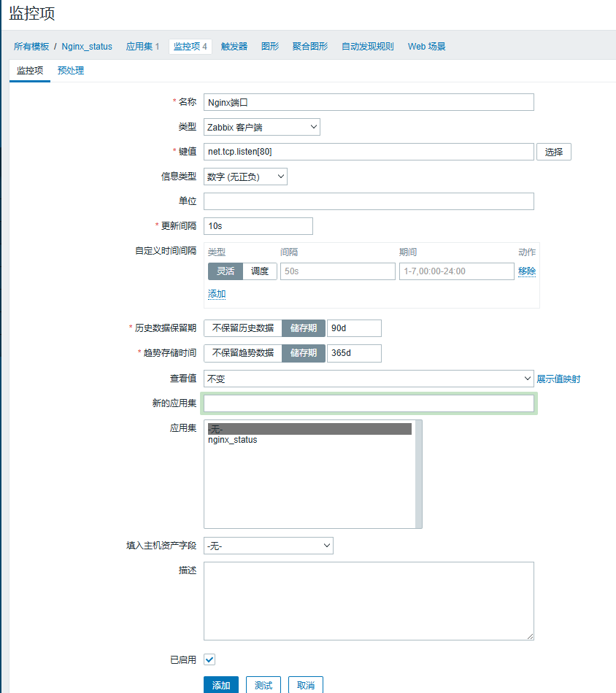Open the 触发器 tab

pyautogui.click(x=234, y=47)
